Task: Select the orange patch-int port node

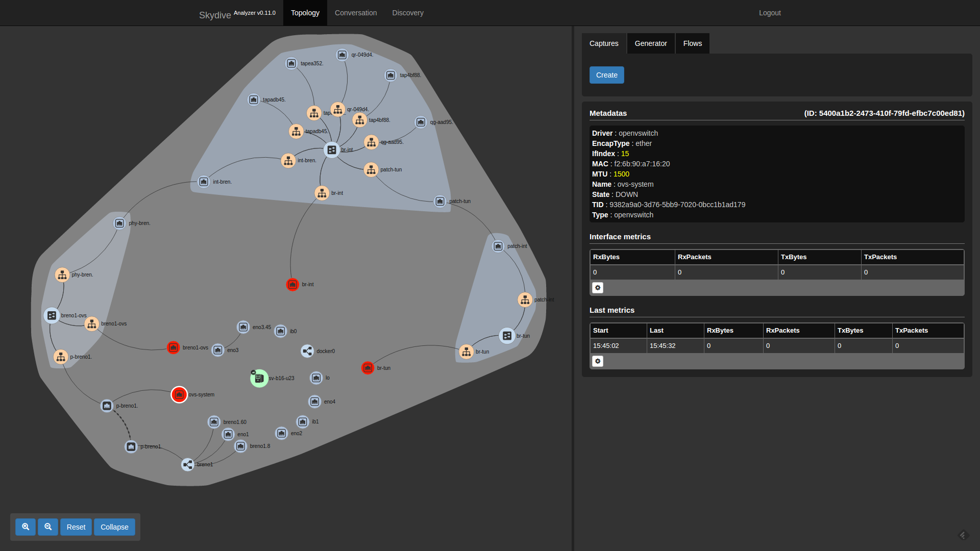Action: tap(525, 299)
